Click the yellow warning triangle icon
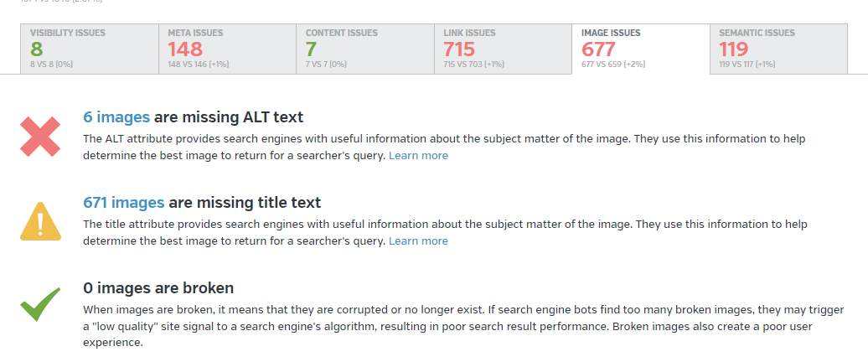This screenshot has height=362, width=868. tap(40, 221)
